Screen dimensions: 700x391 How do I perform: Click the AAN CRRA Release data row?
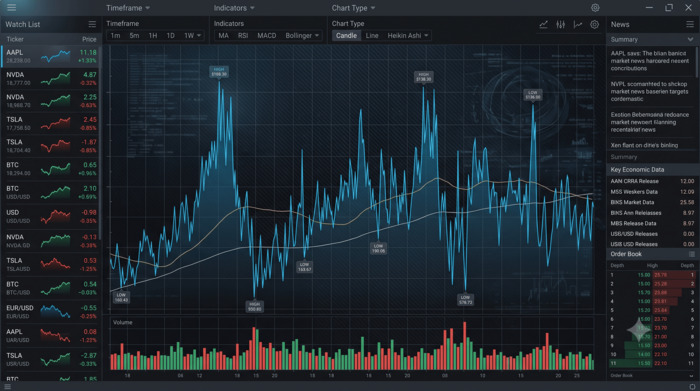point(652,181)
